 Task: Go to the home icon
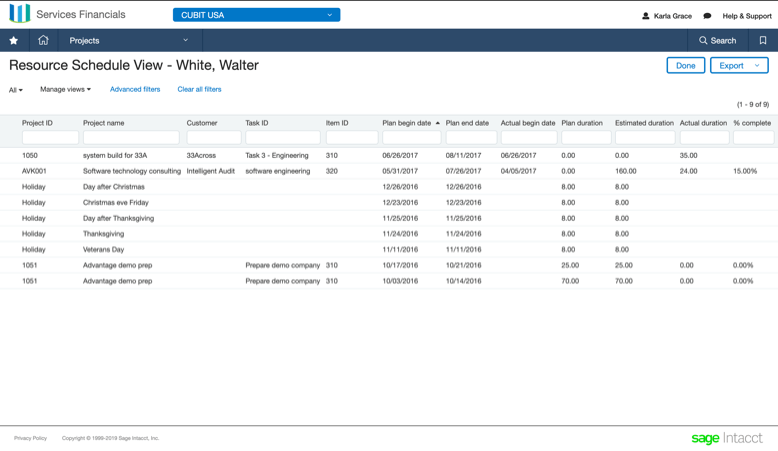click(43, 40)
